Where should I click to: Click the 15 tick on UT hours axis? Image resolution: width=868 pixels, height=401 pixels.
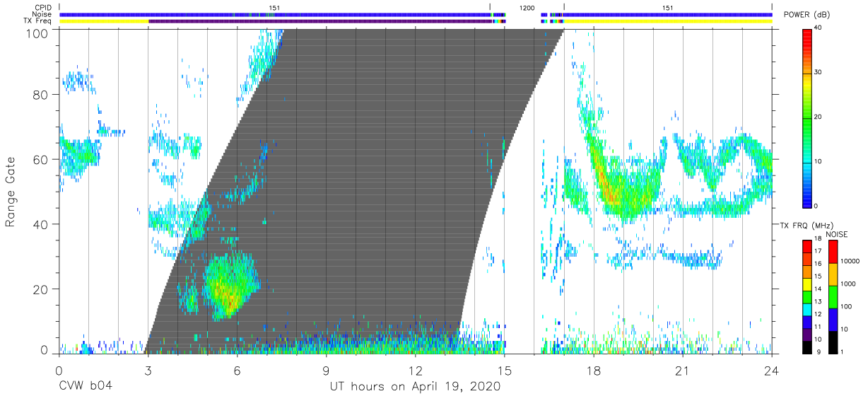505,370
